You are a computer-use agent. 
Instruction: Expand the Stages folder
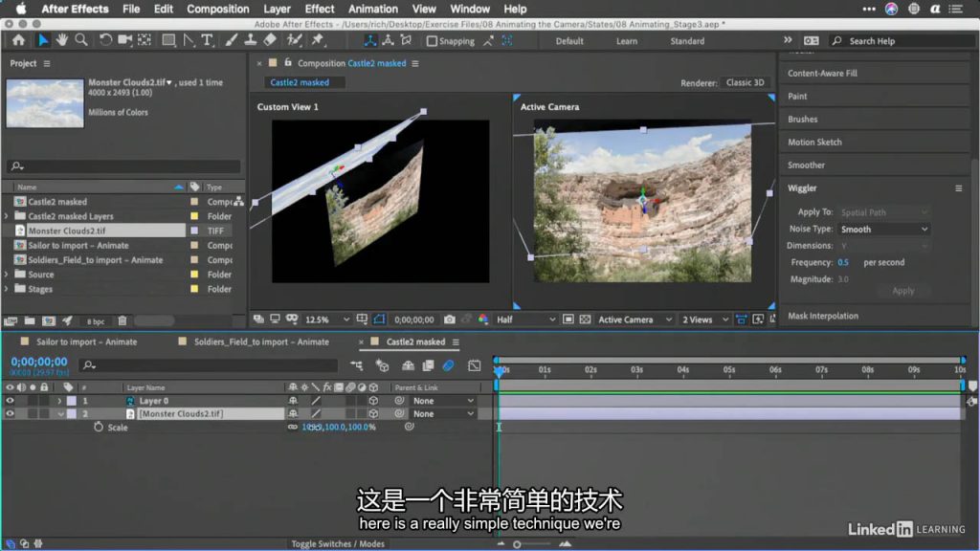[x=7, y=289]
